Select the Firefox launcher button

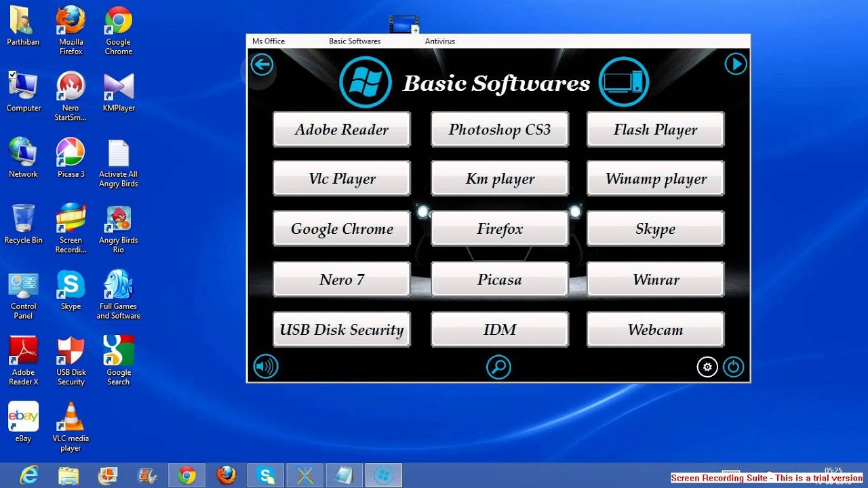(x=500, y=228)
